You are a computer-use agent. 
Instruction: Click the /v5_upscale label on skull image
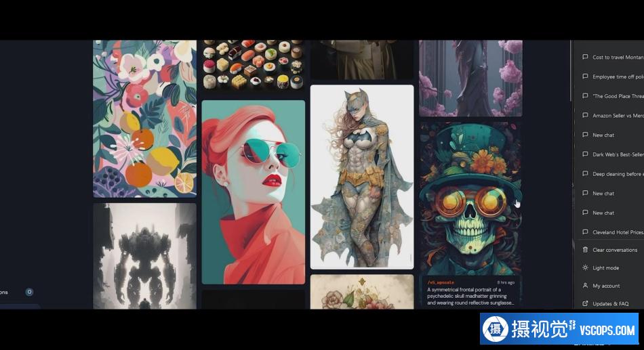coord(441,282)
